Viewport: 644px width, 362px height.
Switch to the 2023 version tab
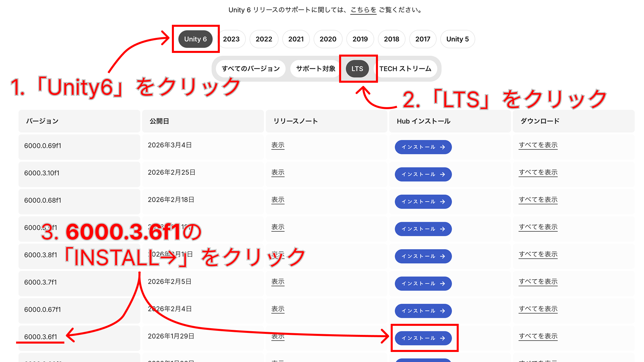click(x=231, y=39)
